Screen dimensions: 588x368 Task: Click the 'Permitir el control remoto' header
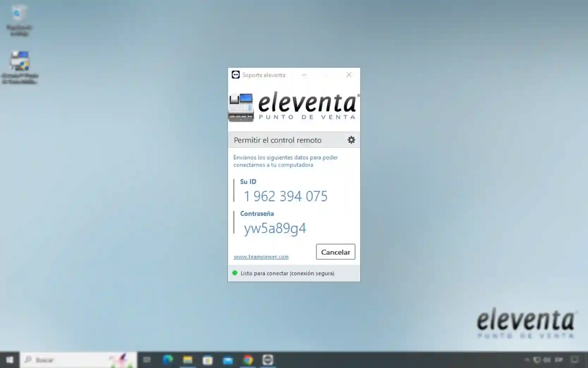pos(278,140)
